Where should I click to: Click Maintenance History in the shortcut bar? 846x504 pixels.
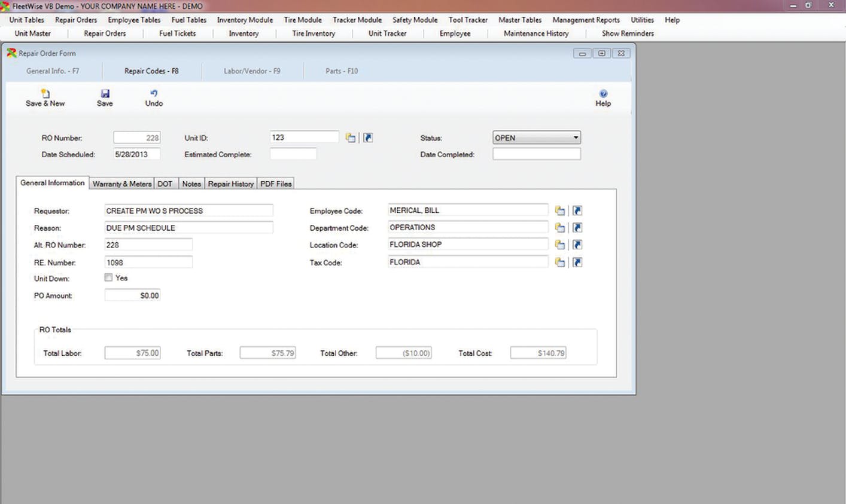(535, 33)
